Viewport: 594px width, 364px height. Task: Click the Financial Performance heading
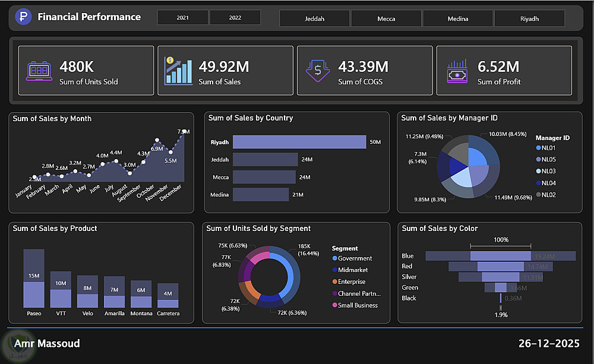pos(89,17)
